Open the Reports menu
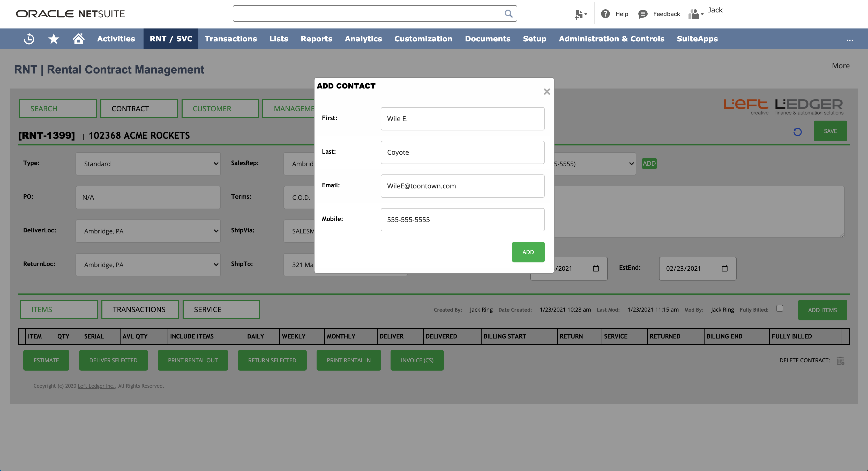Screen dimensions: 868x471 pyautogui.click(x=316, y=39)
